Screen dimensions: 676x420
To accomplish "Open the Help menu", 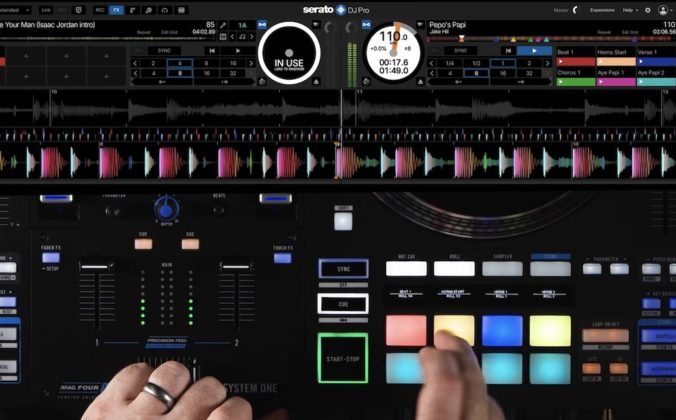I will pyautogui.click(x=628, y=9).
